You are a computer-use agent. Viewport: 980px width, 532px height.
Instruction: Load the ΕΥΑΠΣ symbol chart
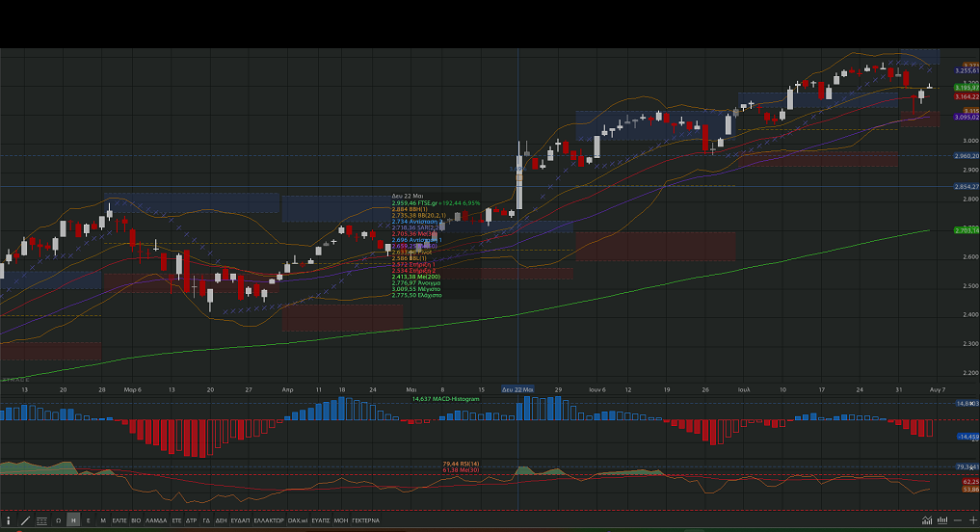(x=321, y=520)
